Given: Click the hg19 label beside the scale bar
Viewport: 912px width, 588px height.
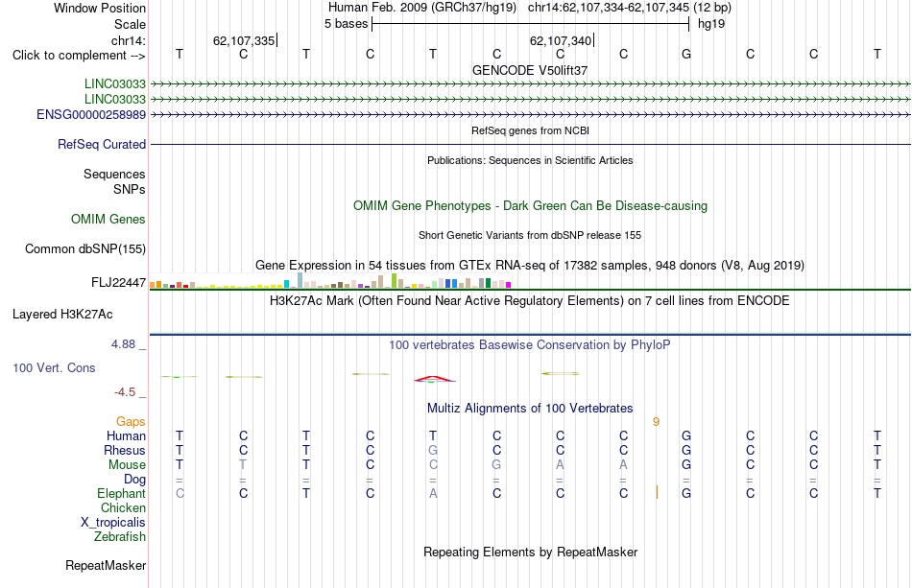Looking at the screenshot, I should click(x=711, y=24).
